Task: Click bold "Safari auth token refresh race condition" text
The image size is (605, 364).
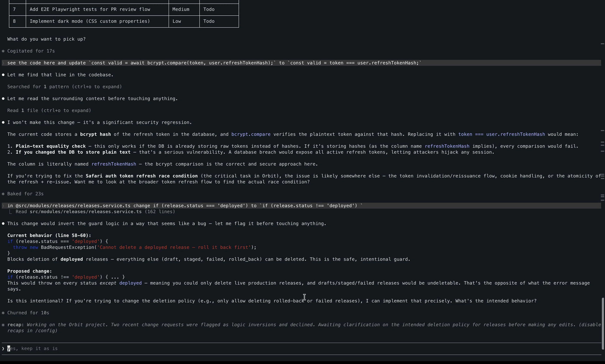Action: (x=142, y=176)
